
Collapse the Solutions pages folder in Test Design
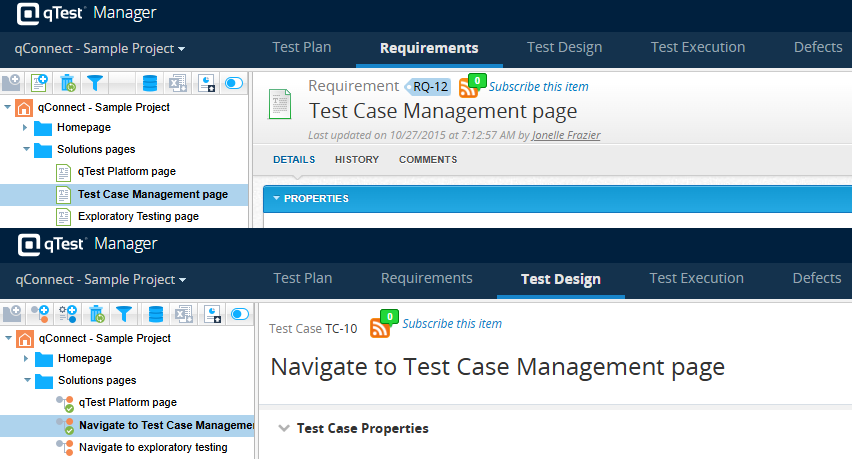25,380
